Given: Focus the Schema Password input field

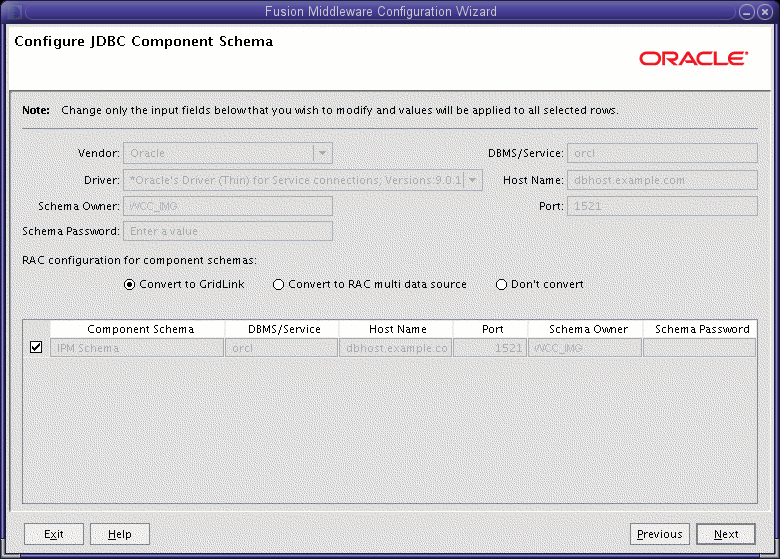Looking at the screenshot, I should [x=228, y=231].
